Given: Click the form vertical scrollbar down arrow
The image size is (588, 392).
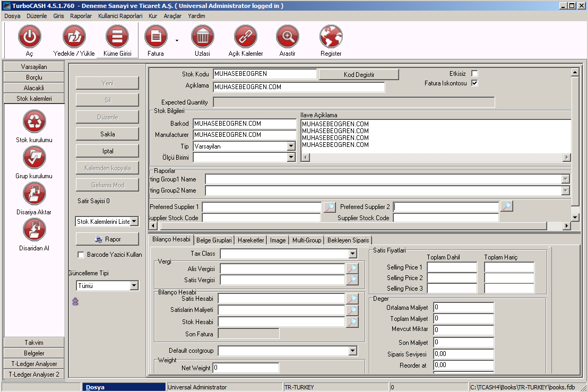Looking at the screenshot, I should [575, 217].
